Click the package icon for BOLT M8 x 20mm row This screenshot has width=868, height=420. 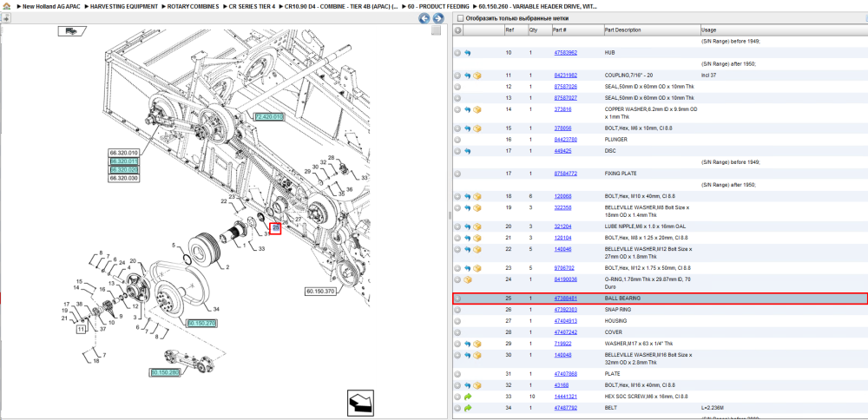tap(477, 238)
